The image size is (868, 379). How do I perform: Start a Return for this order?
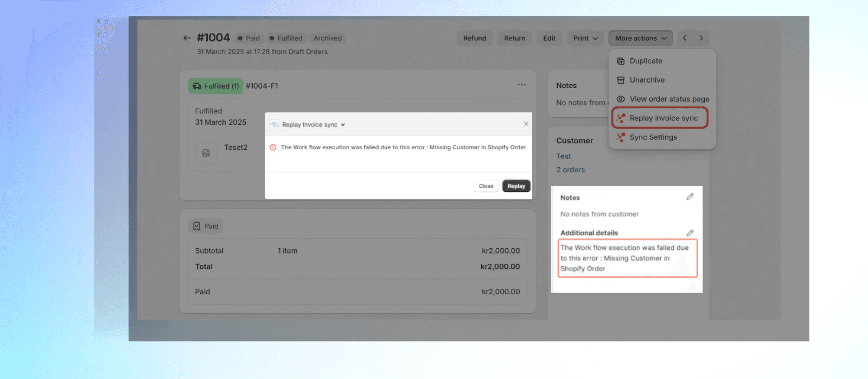click(x=514, y=38)
